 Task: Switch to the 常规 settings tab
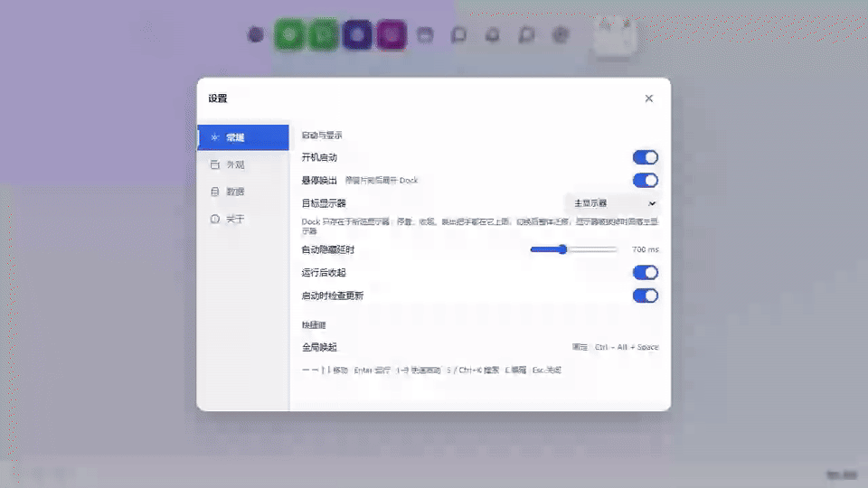[x=243, y=137]
